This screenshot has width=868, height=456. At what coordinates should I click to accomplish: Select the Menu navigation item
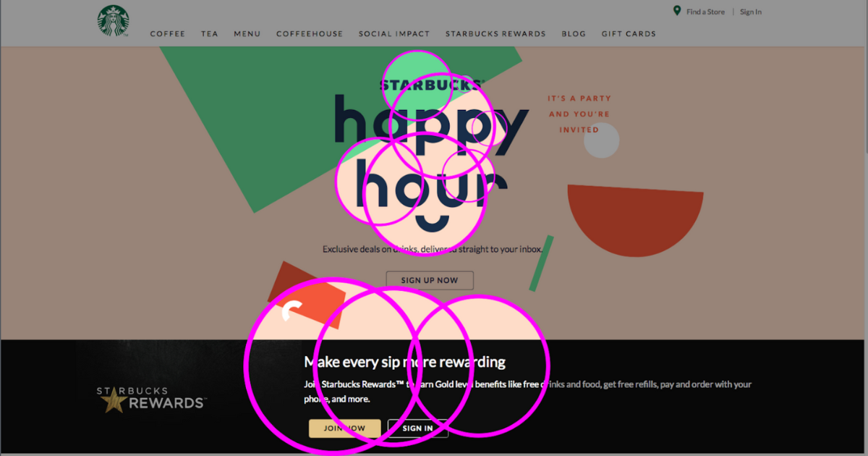click(x=247, y=34)
